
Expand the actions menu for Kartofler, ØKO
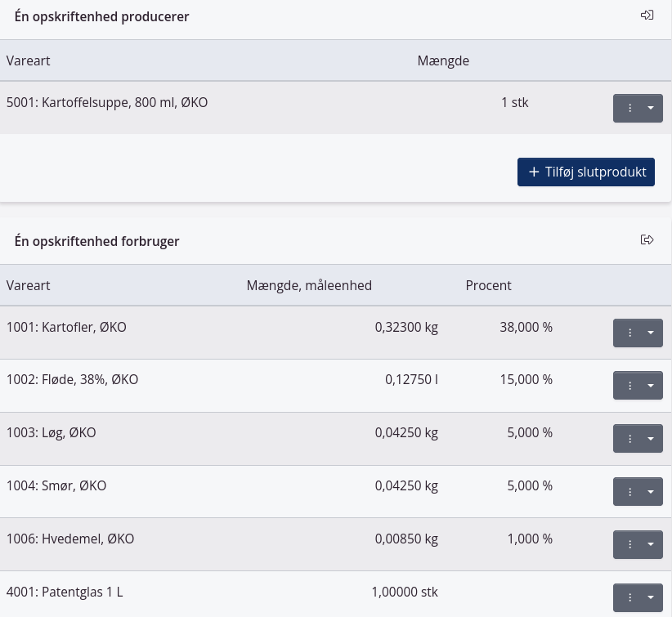(638, 333)
